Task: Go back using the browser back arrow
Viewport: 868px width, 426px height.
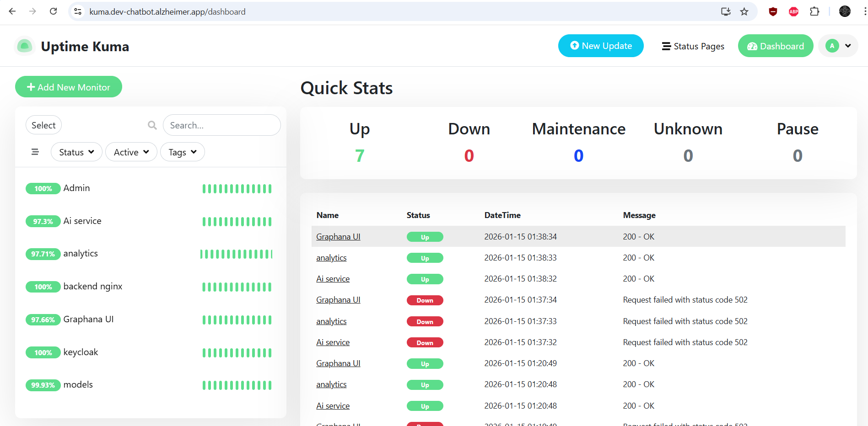Action: click(x=12, y=11)
